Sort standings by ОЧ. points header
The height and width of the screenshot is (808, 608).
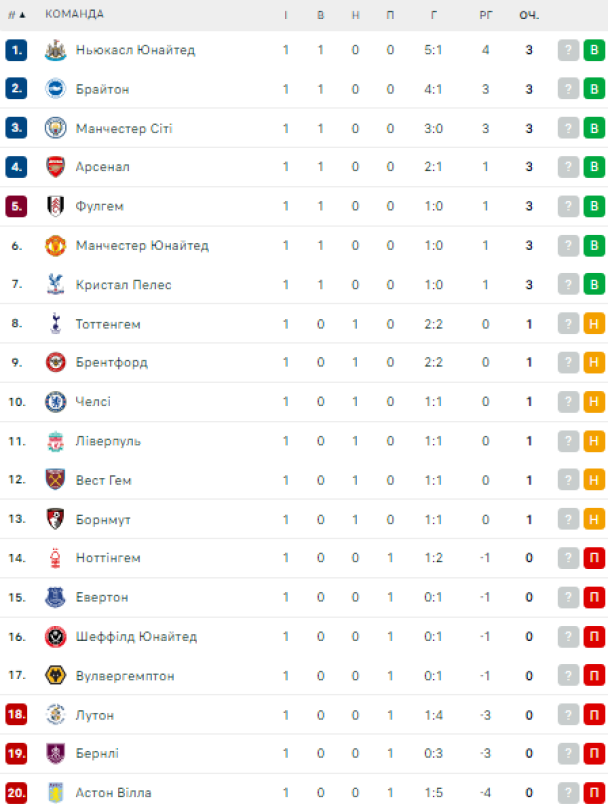coord(529,15)
